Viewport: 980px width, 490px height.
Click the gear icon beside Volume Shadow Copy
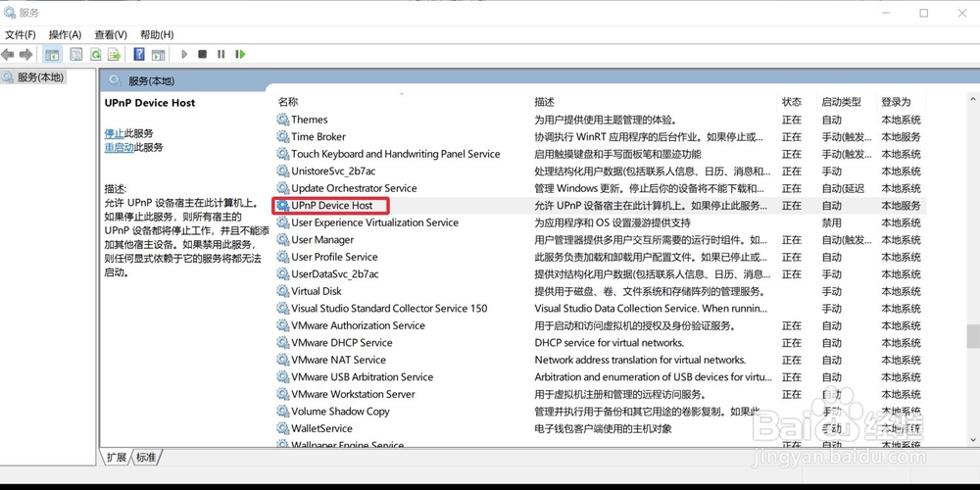283,412
